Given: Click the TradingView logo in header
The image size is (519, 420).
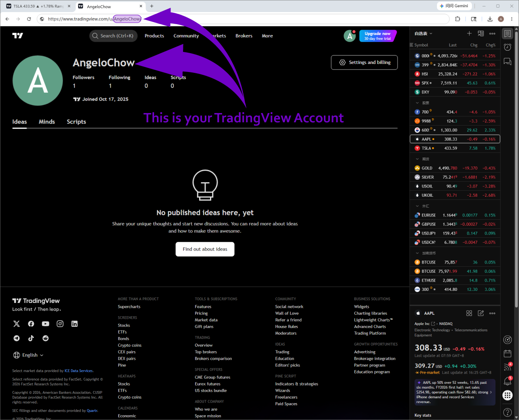Looking at the screenshot, I should pyautogui.click(x=18, y=36).
